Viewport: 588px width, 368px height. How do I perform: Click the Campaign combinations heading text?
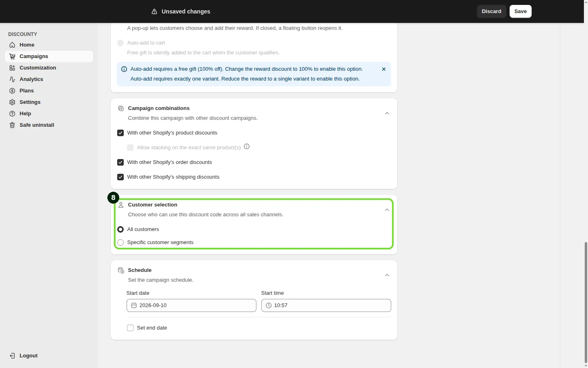pos(159,108)
